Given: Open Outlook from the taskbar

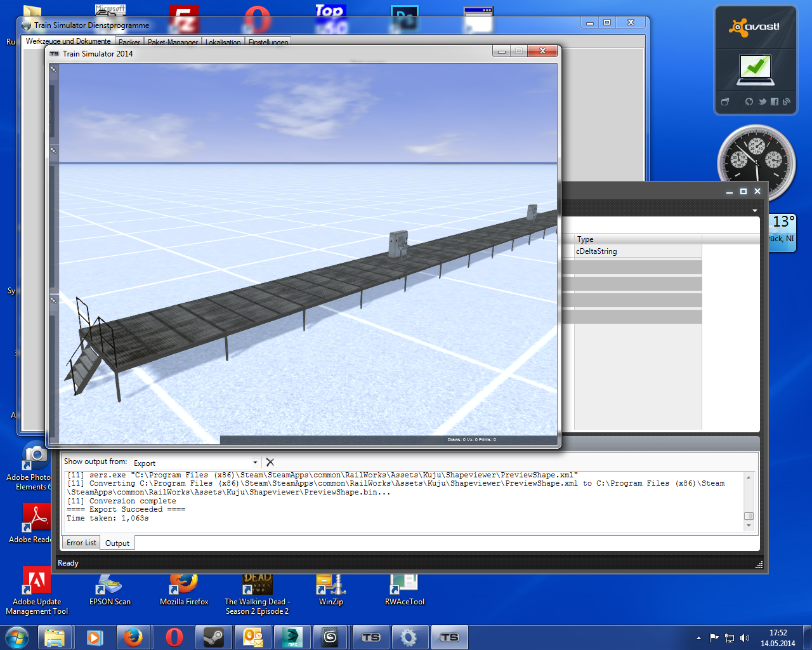Looking at the screenshot, I should 253,637.
